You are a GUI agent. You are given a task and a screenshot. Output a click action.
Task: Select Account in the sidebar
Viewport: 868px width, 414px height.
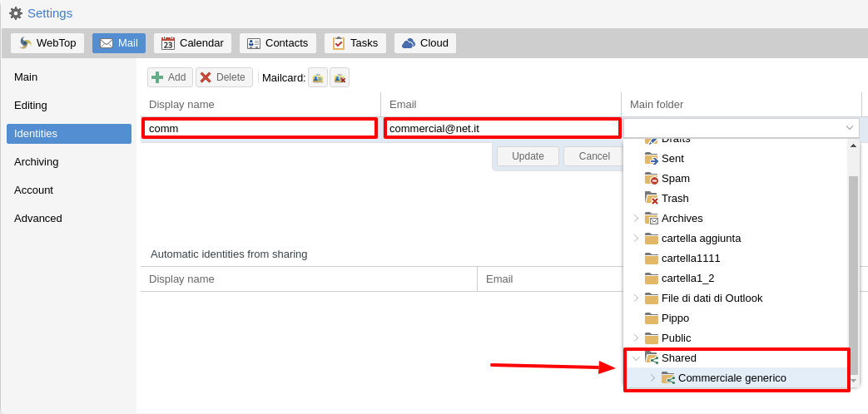[x=68, y=190]
